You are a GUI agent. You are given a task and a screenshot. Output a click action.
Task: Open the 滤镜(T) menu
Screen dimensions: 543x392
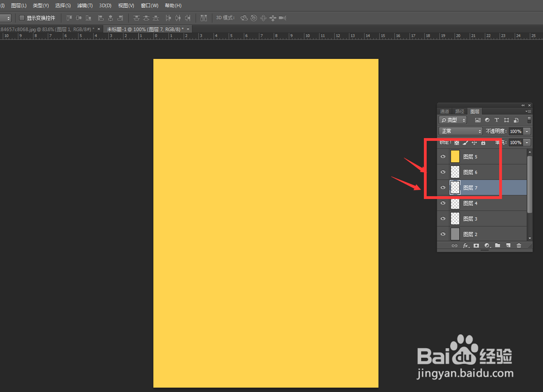pyautogui.click(x=85, y=6)
